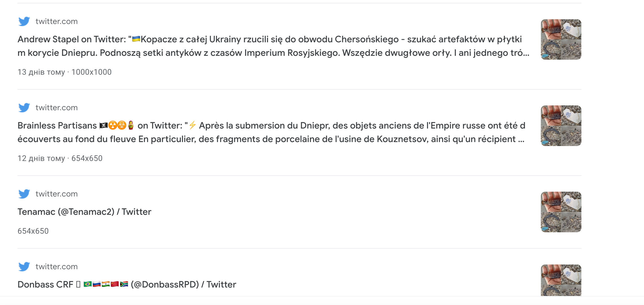Open the Brainless Partisans on Twitter result title
The height and width of the screenshot is (305, 644).
[271, 132]
